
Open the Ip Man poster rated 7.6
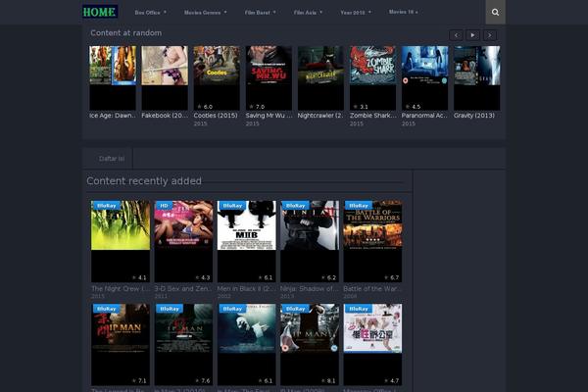coord(183,344)
